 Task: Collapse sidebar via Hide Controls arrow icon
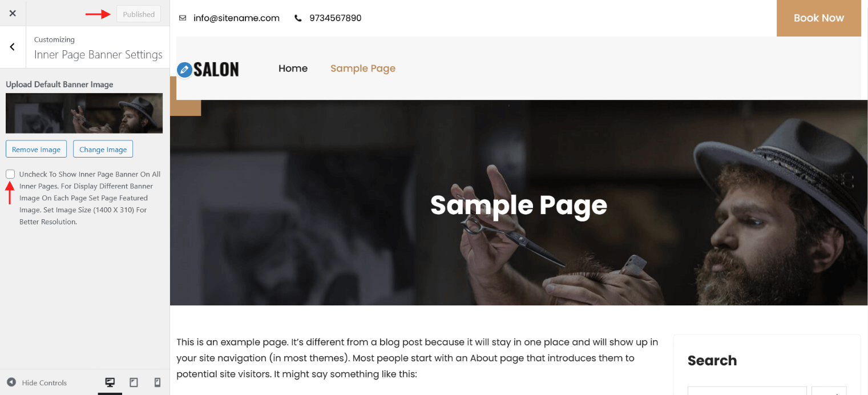point(11,382)
